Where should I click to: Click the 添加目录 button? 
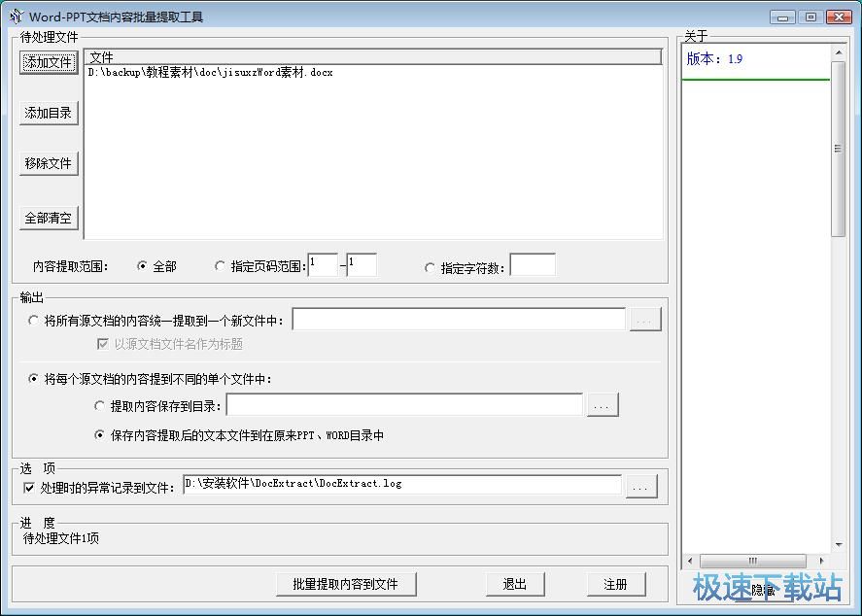pyautogui.click(x=48, y=113)
